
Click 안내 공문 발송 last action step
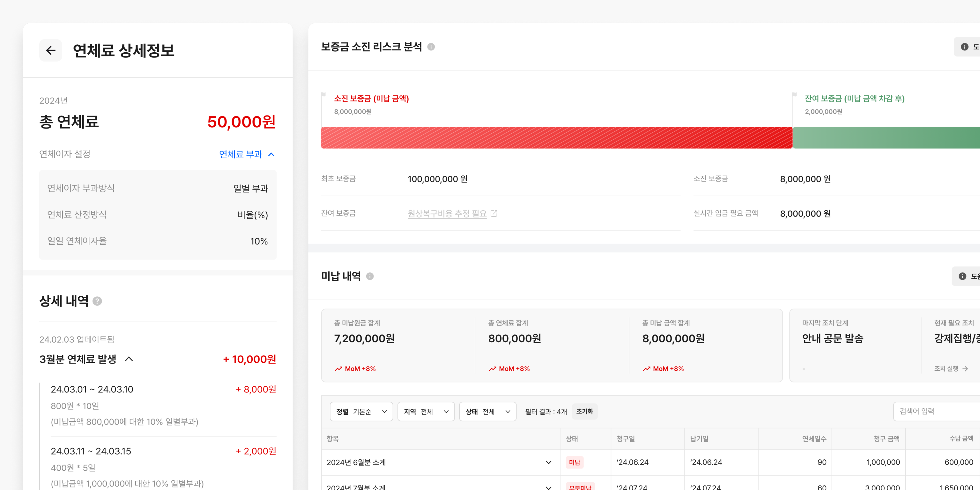click(832, 338)
